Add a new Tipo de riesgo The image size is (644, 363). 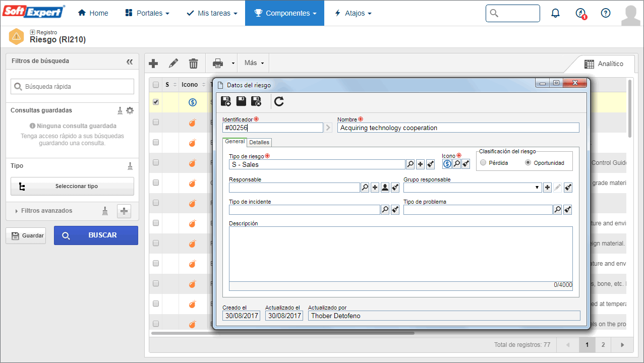421,164
